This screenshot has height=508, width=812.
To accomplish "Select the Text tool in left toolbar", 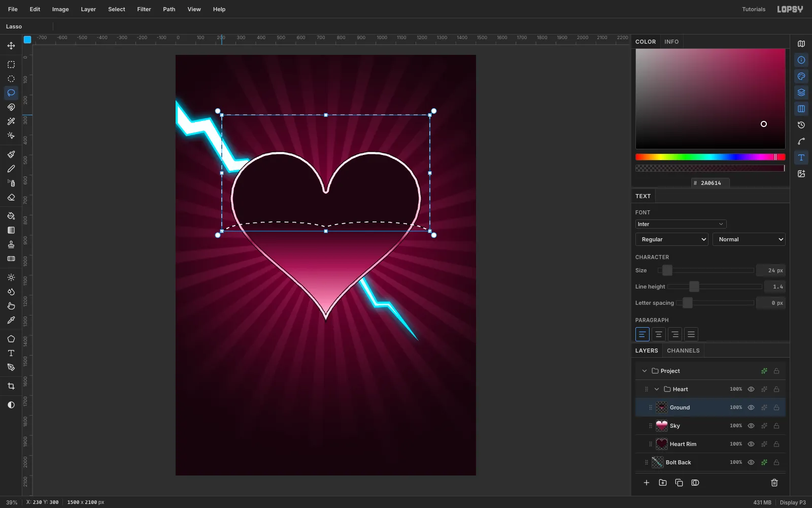I will tap(11, 353).
